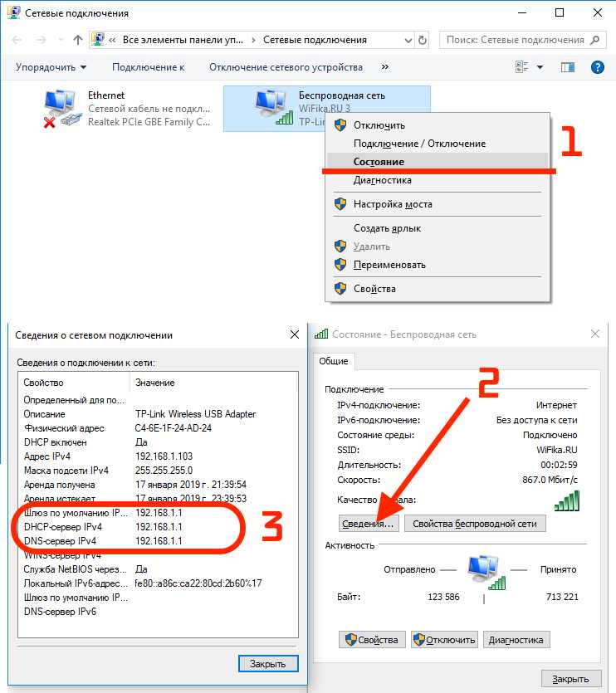This screenshot has width=616, height=693.
Task: Click Отключение сетевого устройства
Action: tap(286, 67)
